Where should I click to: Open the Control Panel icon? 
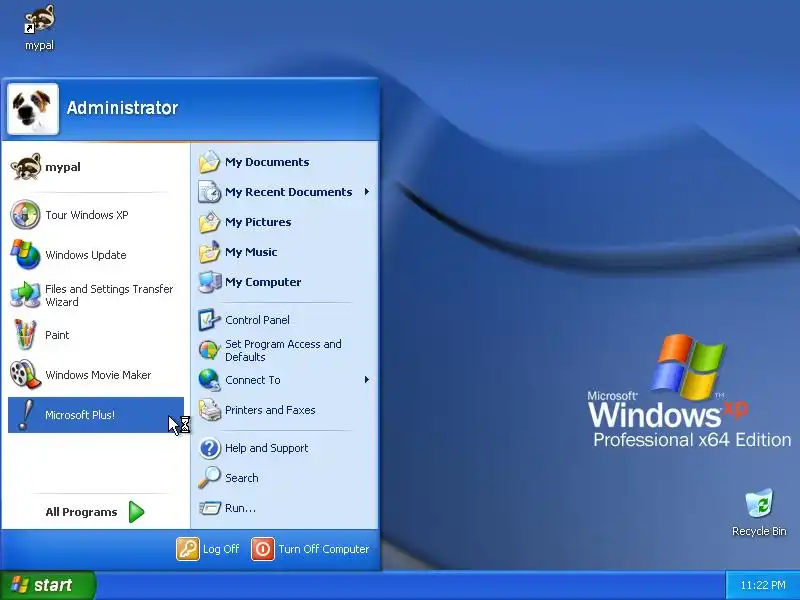point(209,320)
